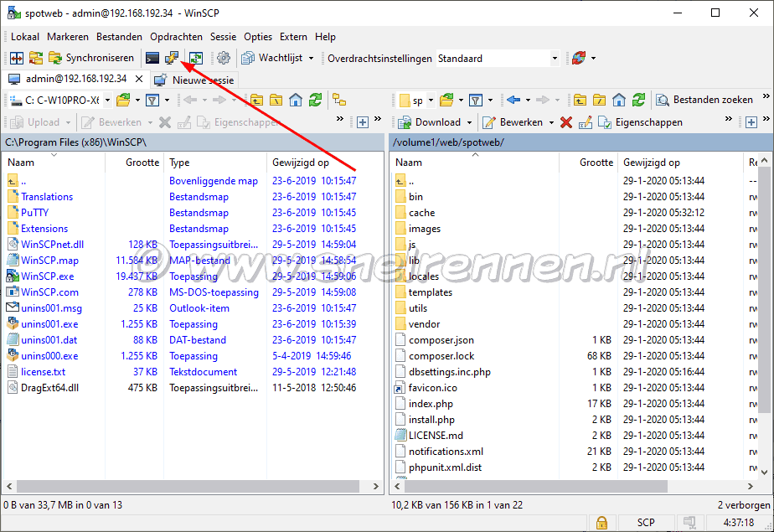Click the remote panel open folder icon
The image size is (774, 532).
point(446,101)
